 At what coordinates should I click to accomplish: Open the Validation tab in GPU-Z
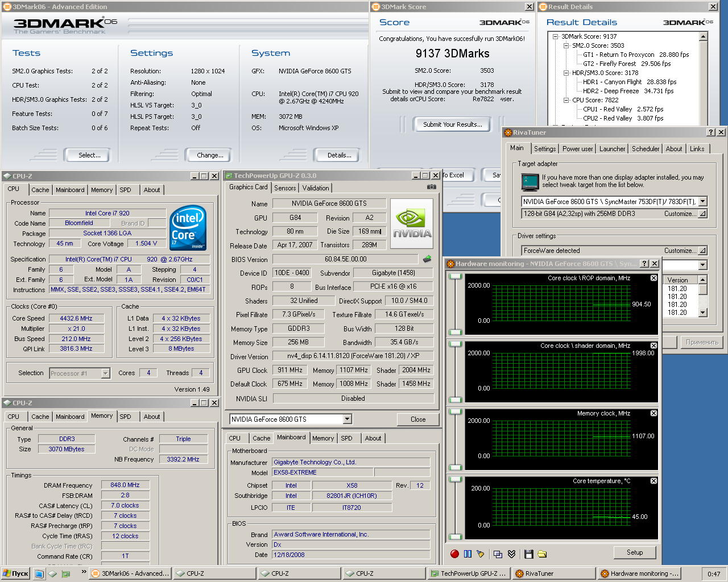coord(316,188)
